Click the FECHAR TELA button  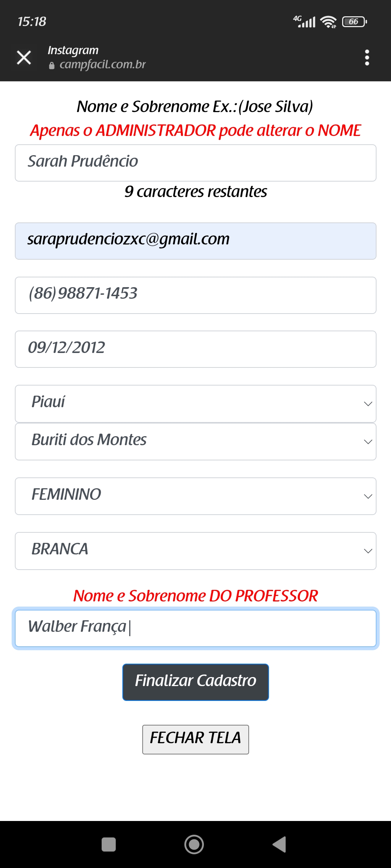(195, 739)
